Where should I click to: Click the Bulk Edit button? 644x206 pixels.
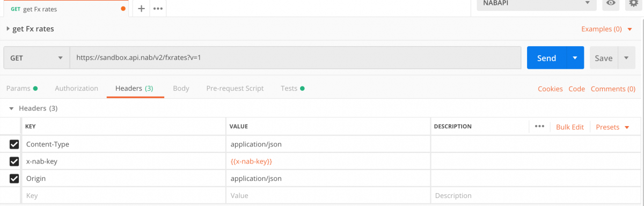(x=570, y=127)
